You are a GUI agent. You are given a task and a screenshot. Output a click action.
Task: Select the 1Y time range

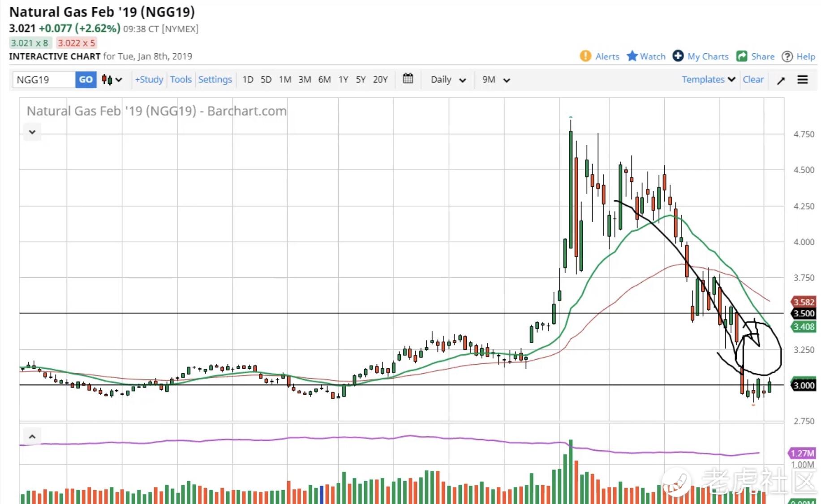click(x=343, y=80)
